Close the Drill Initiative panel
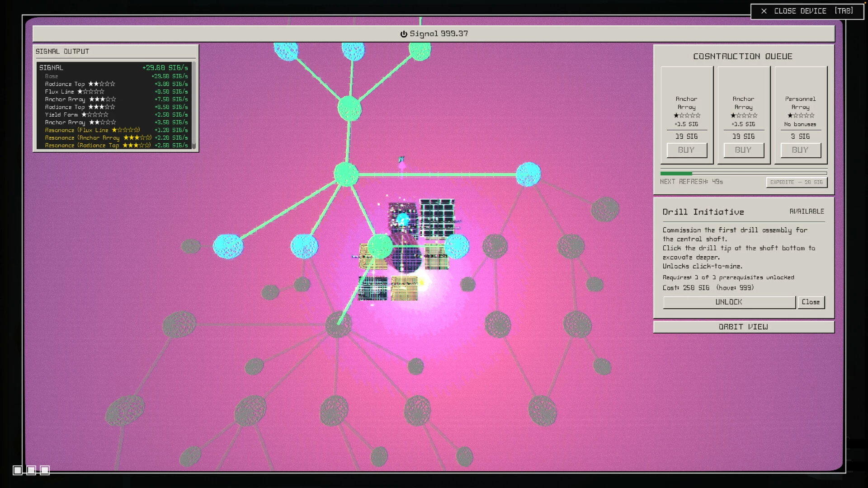 coord(811,302)
